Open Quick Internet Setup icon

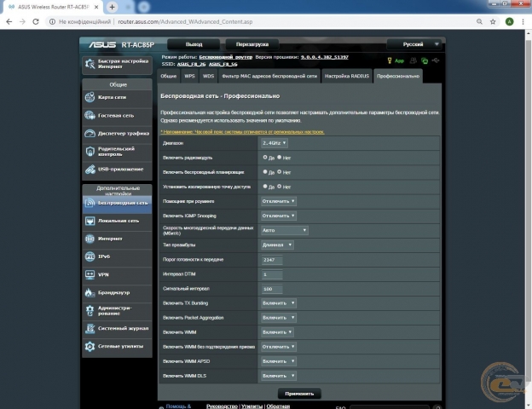tap(90, 64)
